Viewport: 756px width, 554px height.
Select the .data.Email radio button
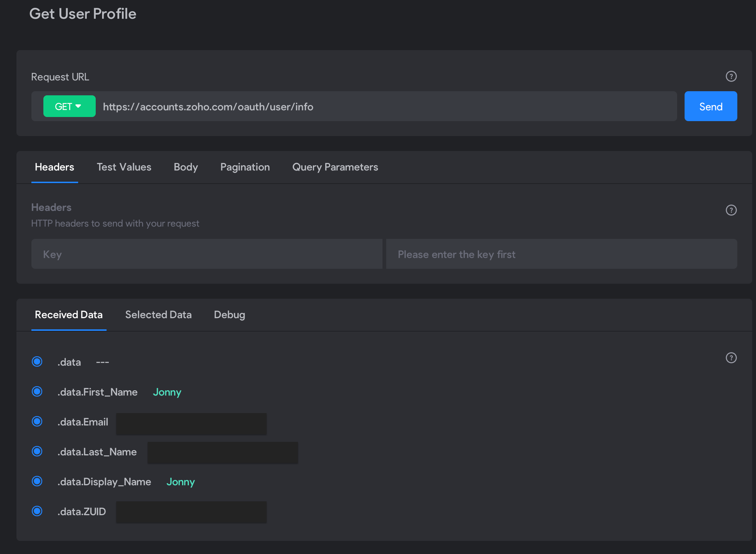(37, 421)
